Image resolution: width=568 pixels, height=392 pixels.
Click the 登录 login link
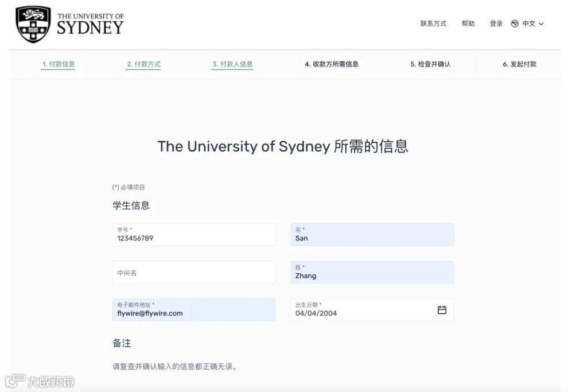click(496, 24)
